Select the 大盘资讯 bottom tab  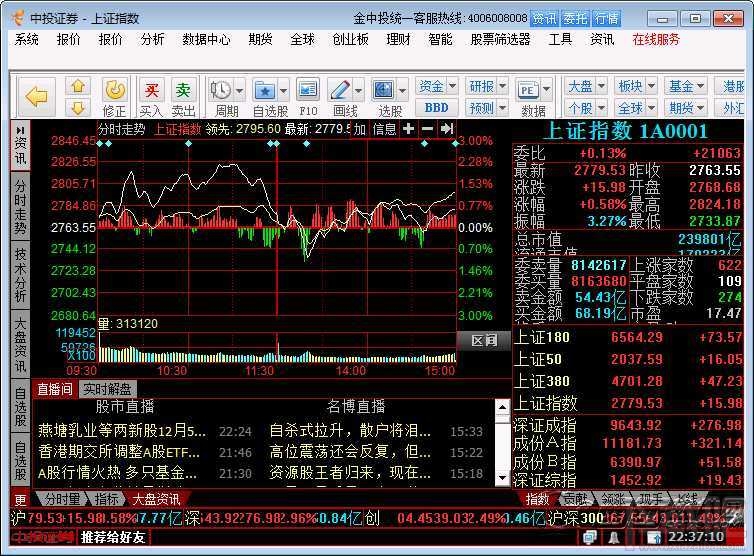156,499
